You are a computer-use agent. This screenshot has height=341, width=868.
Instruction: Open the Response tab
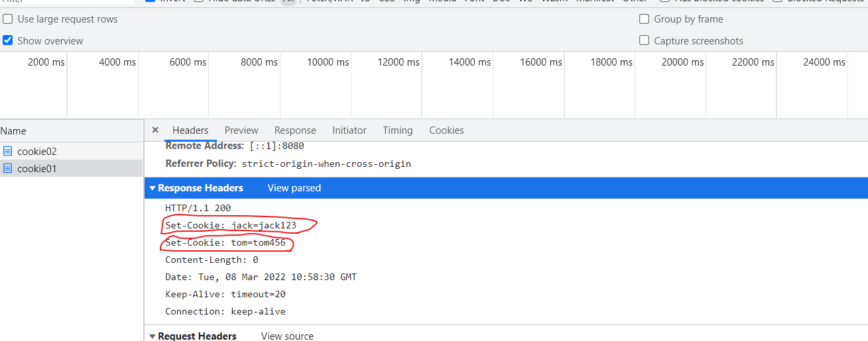coord(295,130)
